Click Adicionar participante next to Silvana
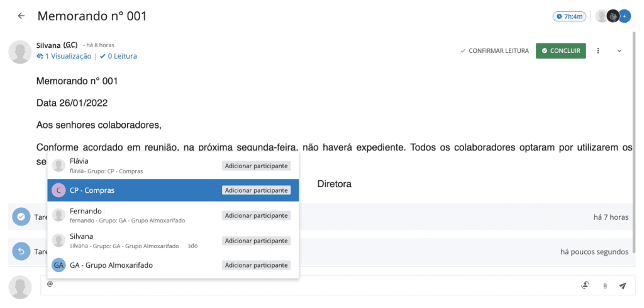The height and width of the screenshot is (308, 644). pos(256,241)
